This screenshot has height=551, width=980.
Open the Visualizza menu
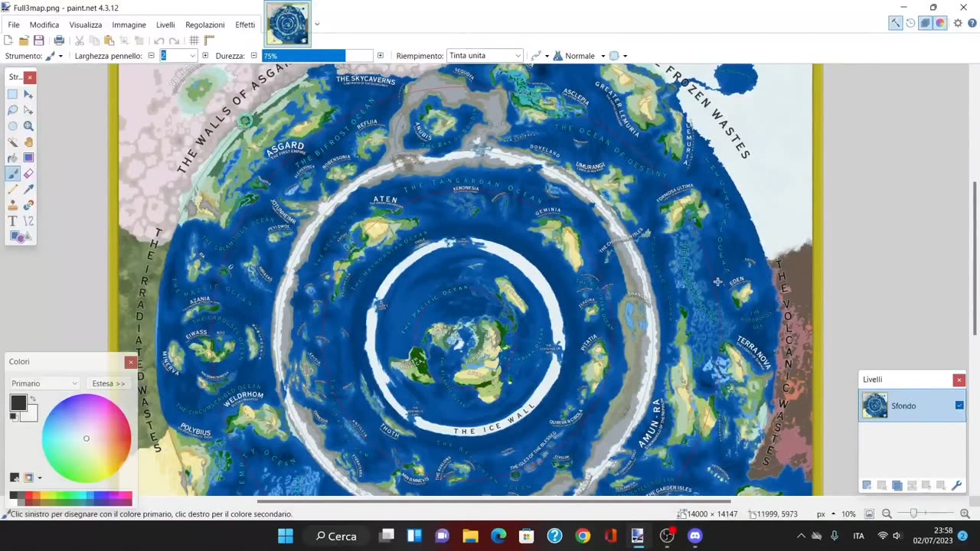point(86,24)
